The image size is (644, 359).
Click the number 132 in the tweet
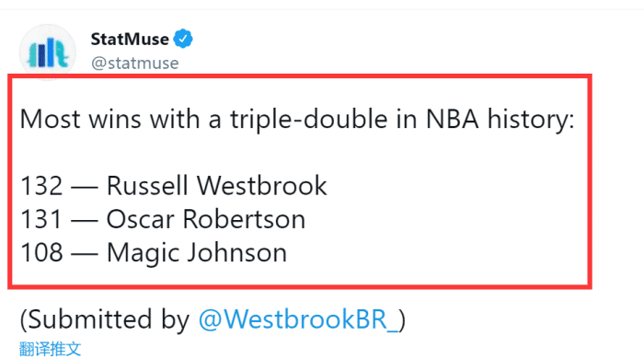41,186
